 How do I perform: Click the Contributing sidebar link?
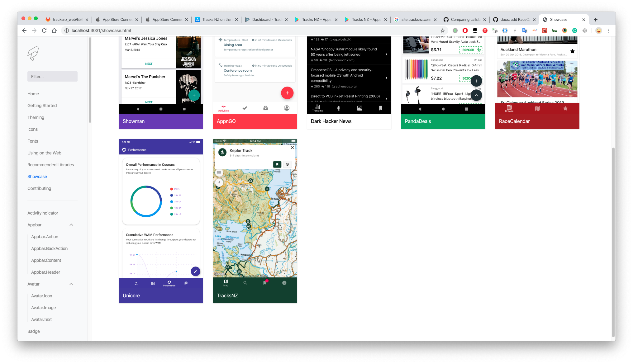click(x=39, y=188)
